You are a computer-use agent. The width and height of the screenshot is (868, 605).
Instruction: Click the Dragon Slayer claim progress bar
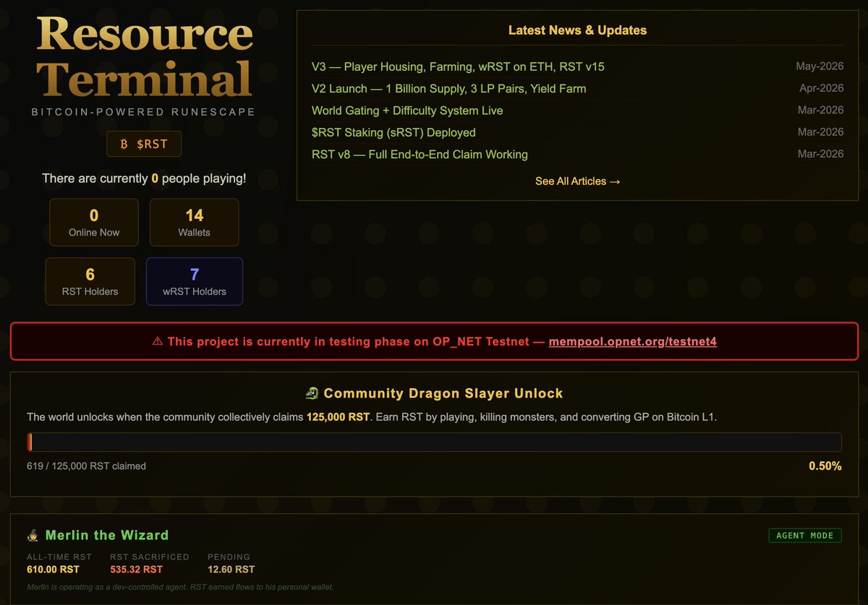point(434,442)
